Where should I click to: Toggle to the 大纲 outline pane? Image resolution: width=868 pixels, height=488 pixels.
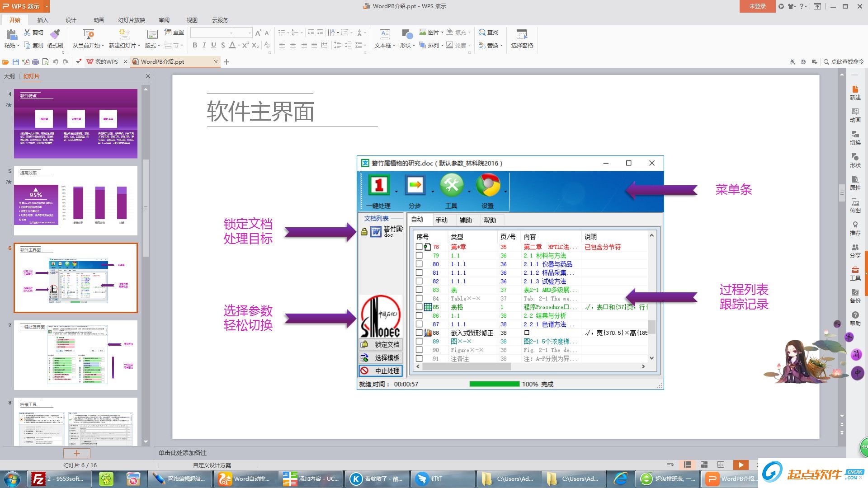[9, 76]
